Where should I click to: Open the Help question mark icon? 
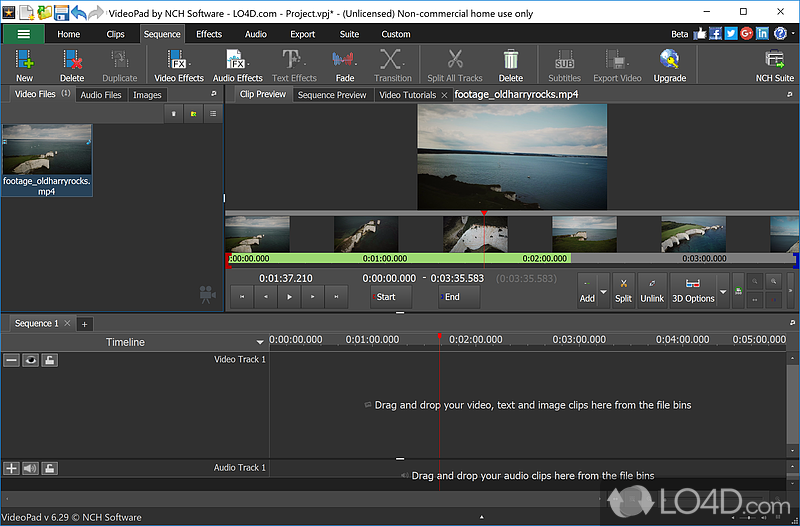(780, 34)
